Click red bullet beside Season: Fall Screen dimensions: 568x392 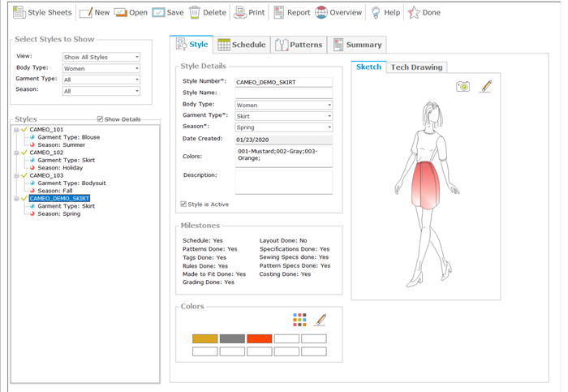tap(32, 191)
